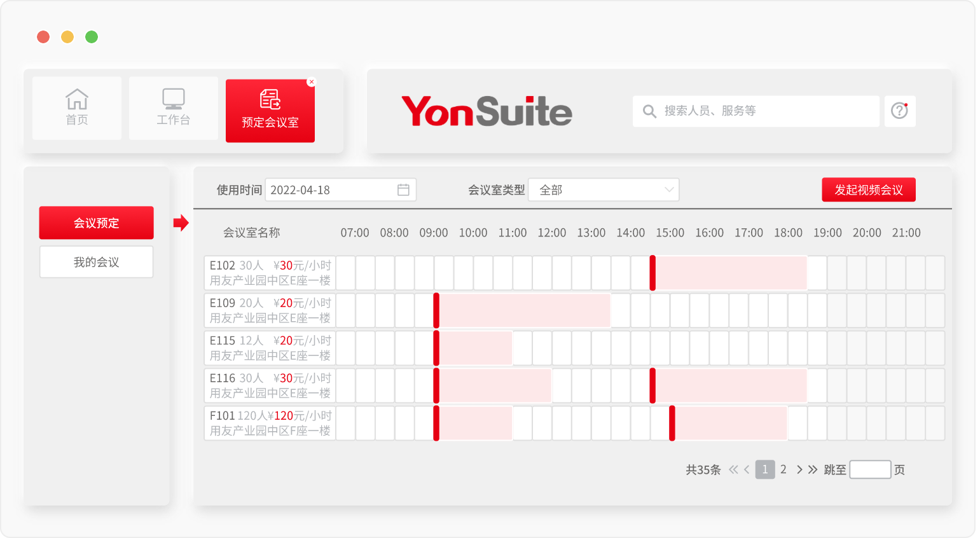The width and height of the screenshot is (980, 538).
Task: Click the help question mark icon
Action: [x=899, y=111]
